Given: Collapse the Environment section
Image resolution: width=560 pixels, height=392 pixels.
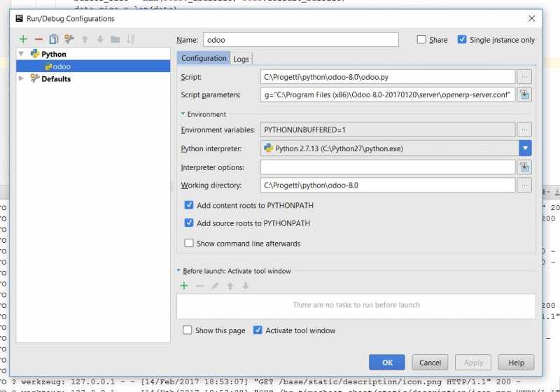Looking at the screenshot, I should [x=183, y=114].
